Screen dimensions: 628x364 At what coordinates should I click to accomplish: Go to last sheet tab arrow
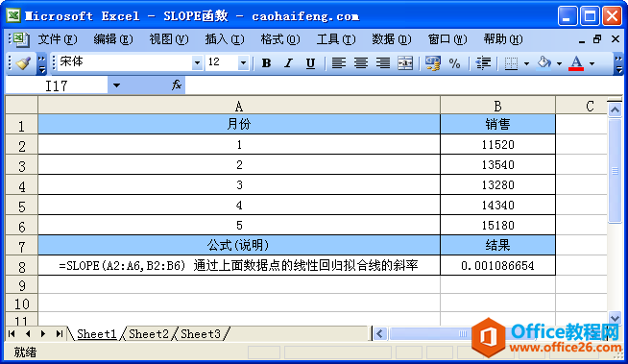pos(60,333)
